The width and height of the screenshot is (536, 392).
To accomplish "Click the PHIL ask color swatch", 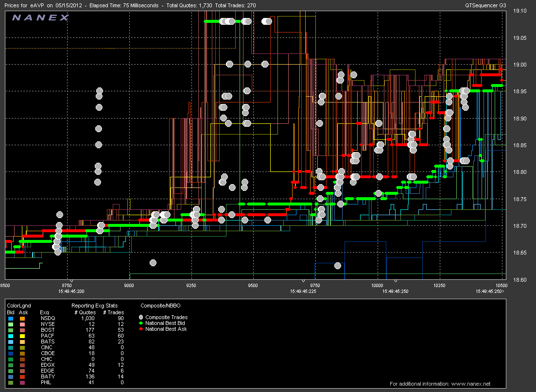I will tap(22, 382).
